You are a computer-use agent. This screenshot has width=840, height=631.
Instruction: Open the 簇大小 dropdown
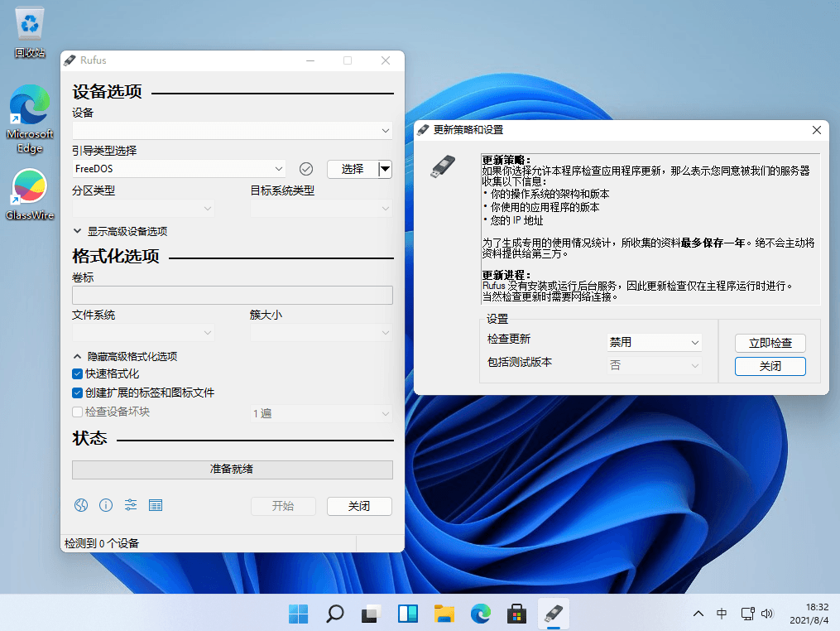click(321, 332)
